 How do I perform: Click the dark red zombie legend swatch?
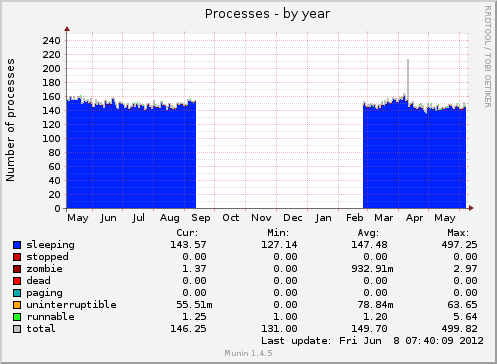[x=17, y=269]
